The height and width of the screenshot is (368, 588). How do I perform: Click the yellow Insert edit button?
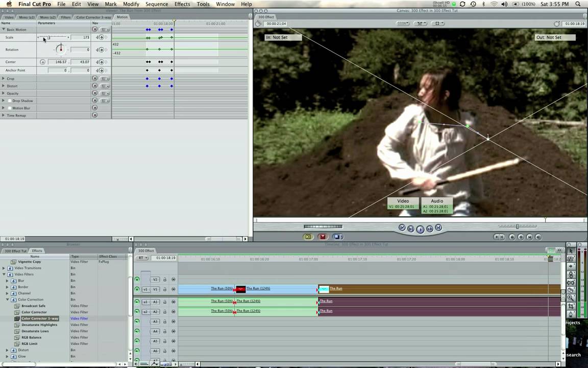pyautogui.click(x=308, y=237)
